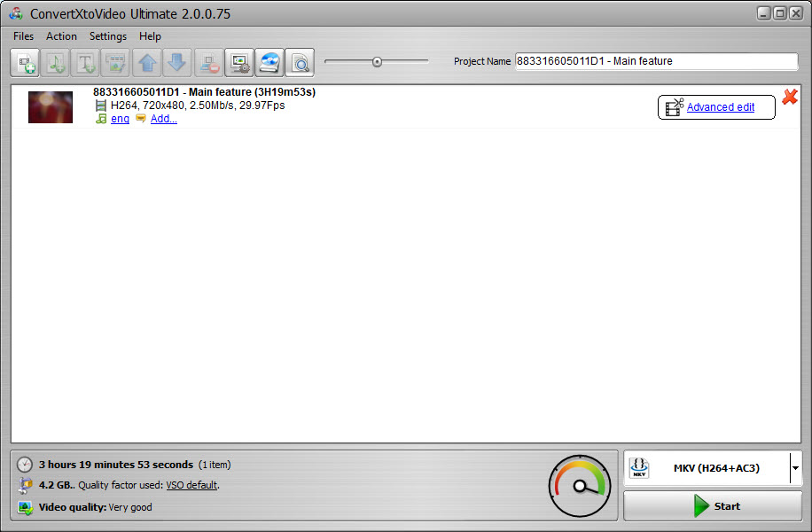This screenshot has width=812, height=532.
Task: Click the green music note audio icon
Action: tap(101, 119)
